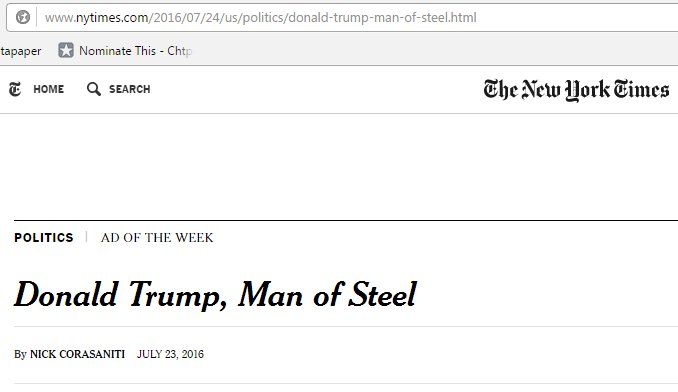Click the star icon beside Nominate This

(x=66, y=51)
